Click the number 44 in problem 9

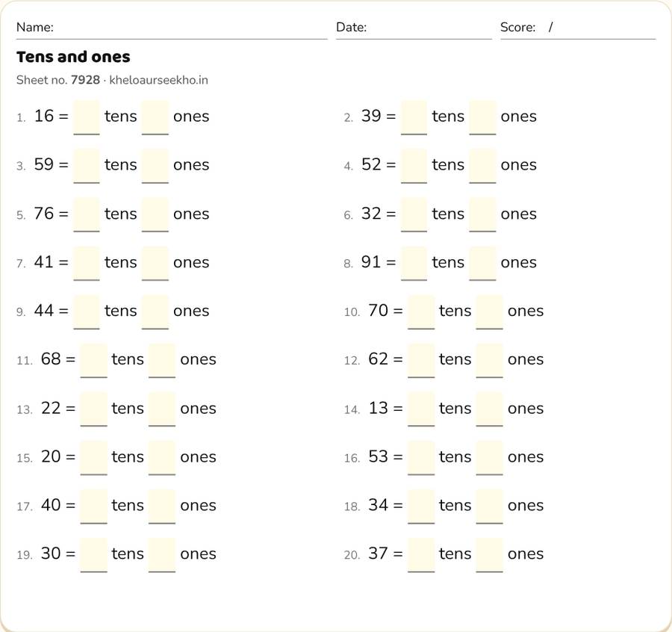[x=44, y=310]
